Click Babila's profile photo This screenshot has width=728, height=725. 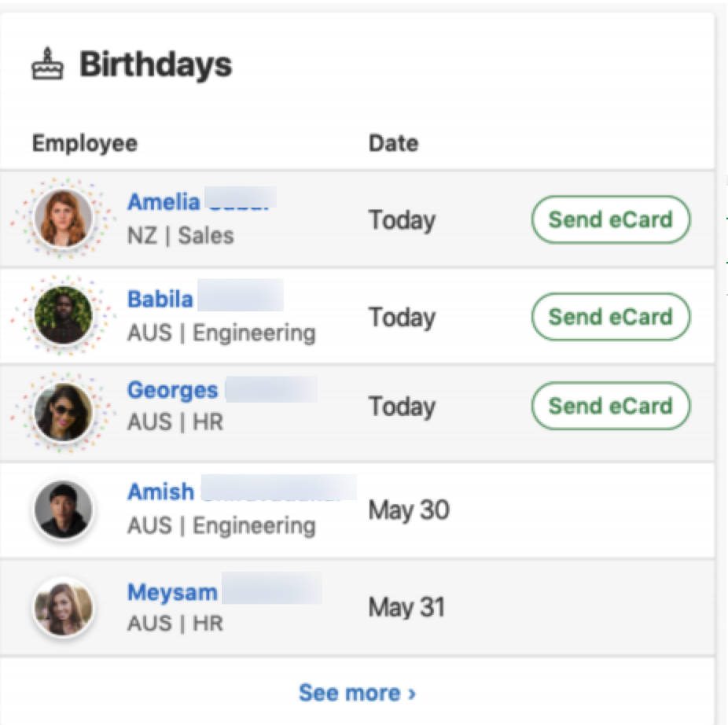click(x=64, y=316)
